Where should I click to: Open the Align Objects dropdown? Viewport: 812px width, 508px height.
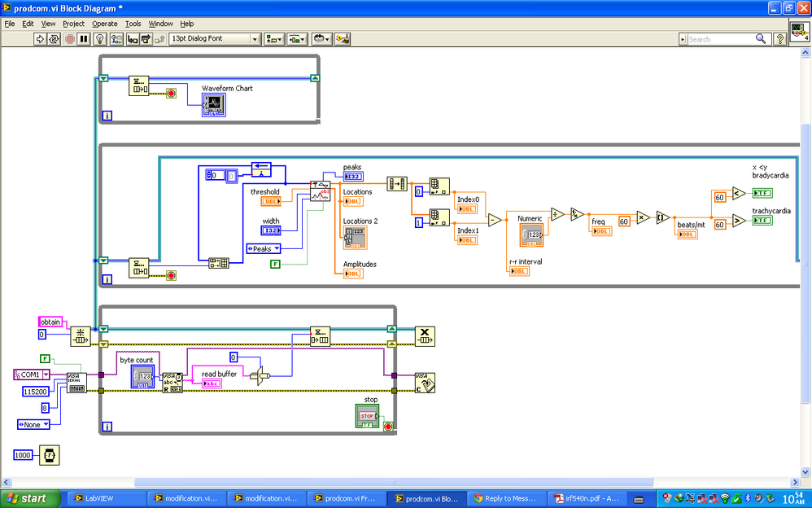click(274, 39)
